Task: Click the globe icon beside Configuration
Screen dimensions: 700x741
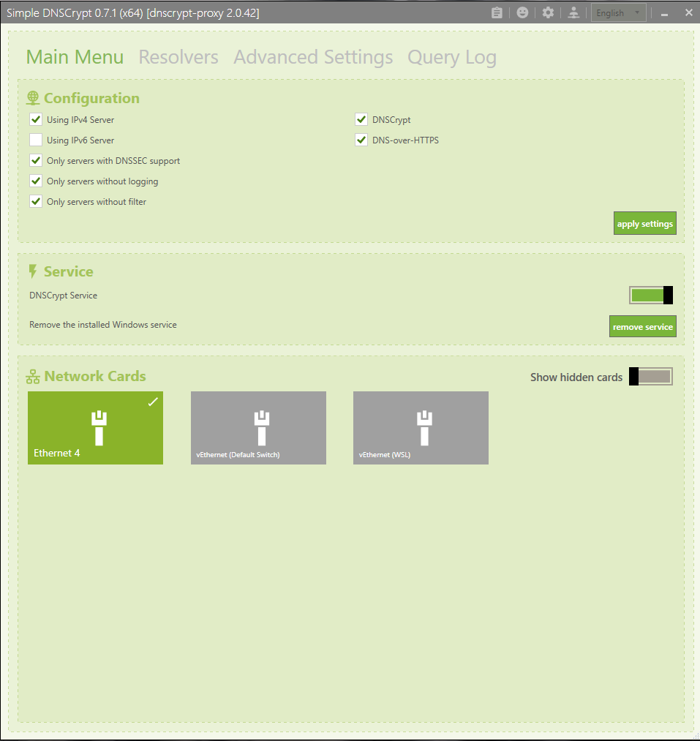Action: point(33,98)
